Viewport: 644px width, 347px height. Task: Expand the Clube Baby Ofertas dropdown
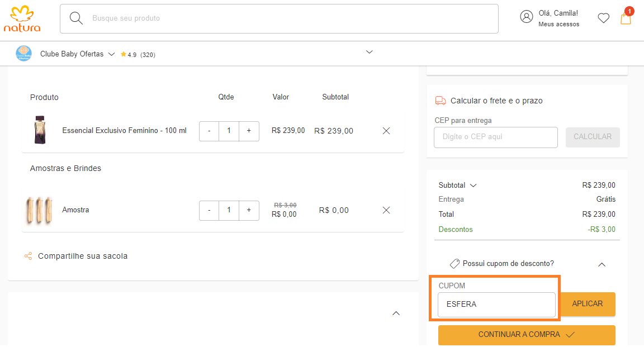click(111, 54)
